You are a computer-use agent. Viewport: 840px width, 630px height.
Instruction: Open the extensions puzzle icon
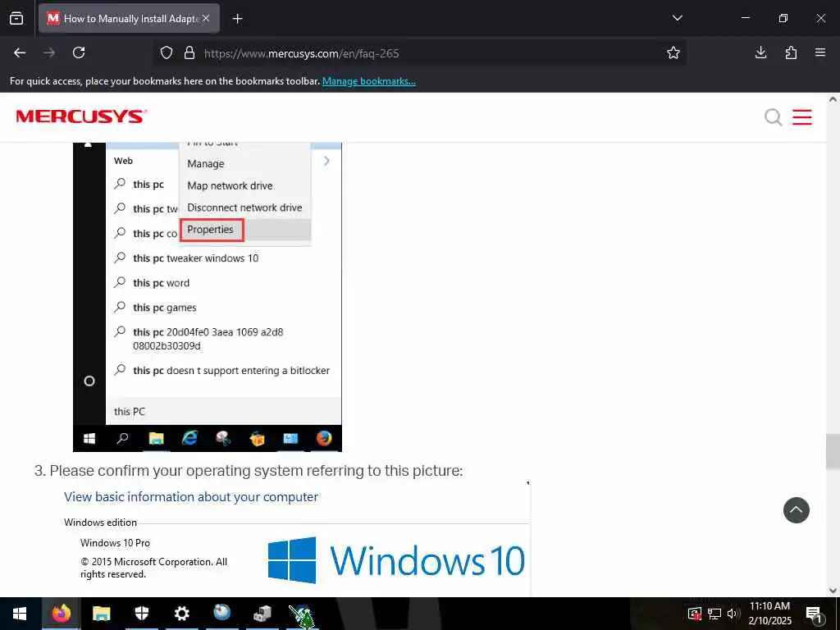click(x=791, y=53)
